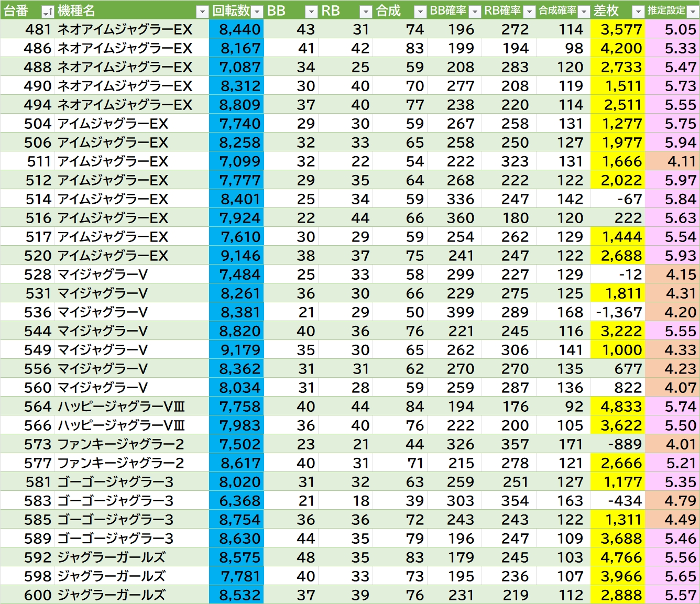Open the 差枚 column filter dropdown
This screenshot has width=700, height=604.
click(638, 12)
